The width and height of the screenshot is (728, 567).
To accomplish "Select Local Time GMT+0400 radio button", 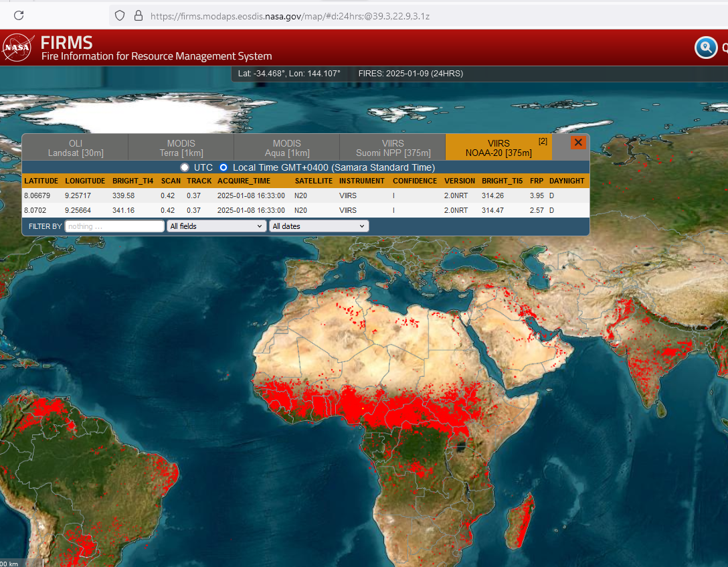I will pyautogui.click(x=223, y=167).
